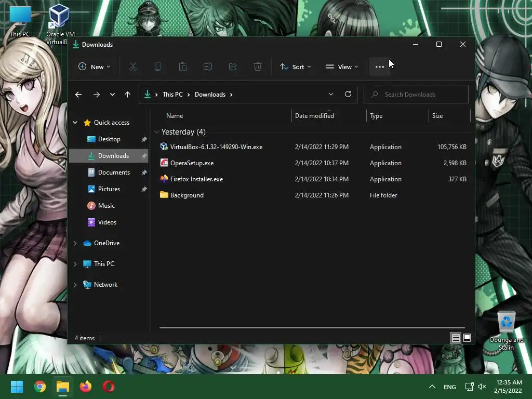
Task: Select the OperaSetup.exe file icon
Action: (164, 163)
